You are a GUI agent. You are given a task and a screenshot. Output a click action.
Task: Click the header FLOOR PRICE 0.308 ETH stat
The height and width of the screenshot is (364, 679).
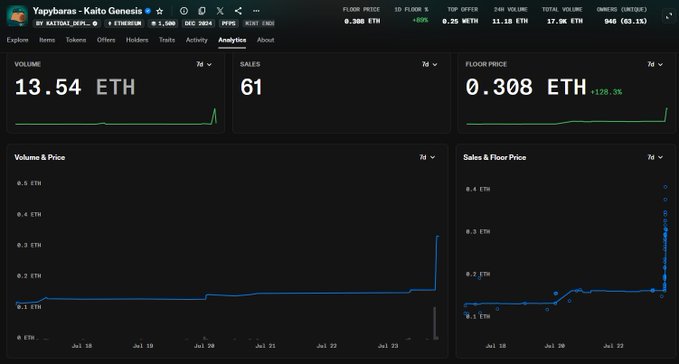(362, 15)
